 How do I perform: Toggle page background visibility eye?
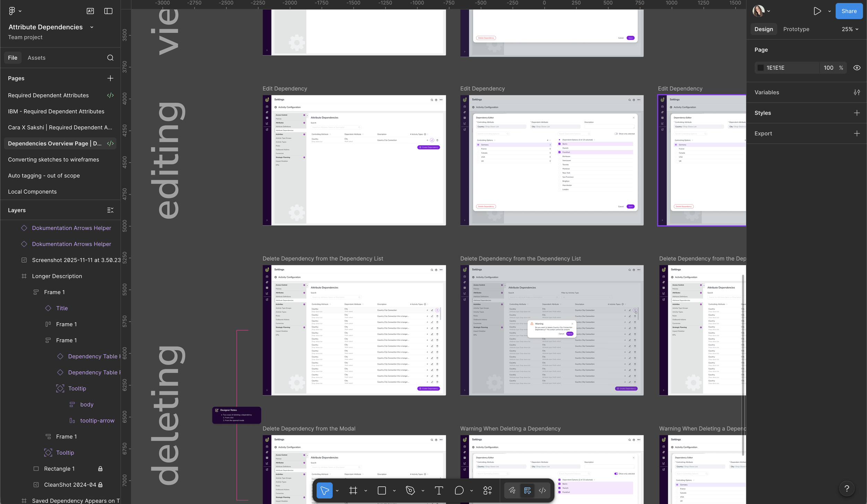point(857,68)
